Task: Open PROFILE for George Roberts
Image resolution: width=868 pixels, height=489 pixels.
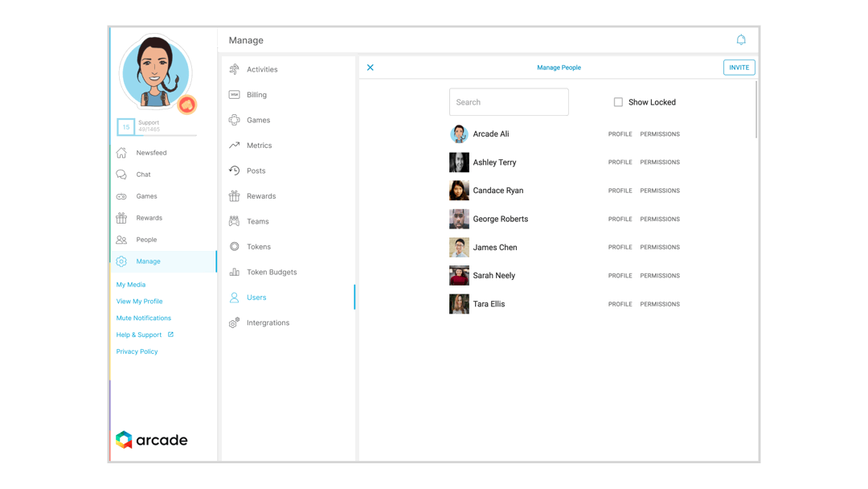Action: click(x=620, y=220)
